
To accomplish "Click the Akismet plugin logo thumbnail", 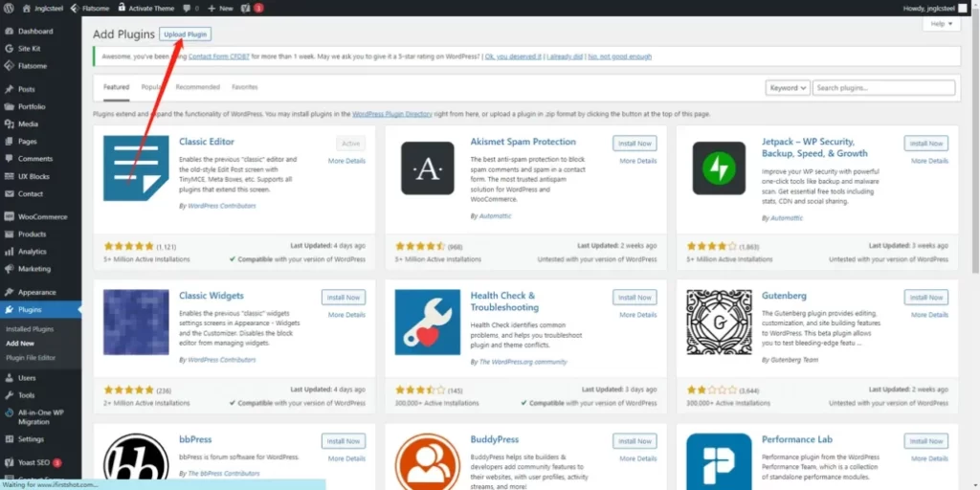I will (428, 168).
